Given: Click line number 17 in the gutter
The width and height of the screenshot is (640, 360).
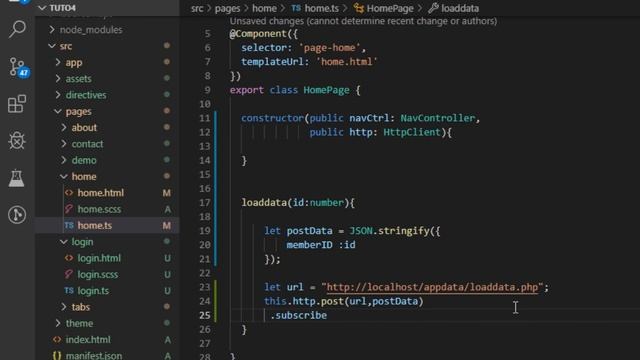Looking at the screenshot, I should (205, 203).
